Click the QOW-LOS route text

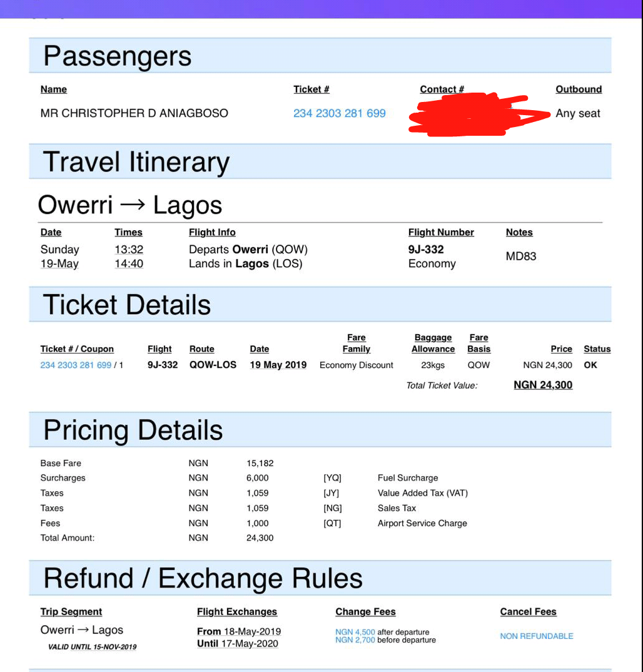point(213,365)
